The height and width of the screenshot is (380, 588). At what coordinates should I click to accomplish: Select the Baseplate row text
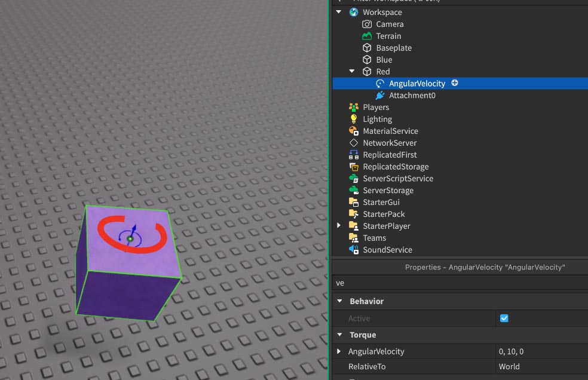click(x=394, y=48)
